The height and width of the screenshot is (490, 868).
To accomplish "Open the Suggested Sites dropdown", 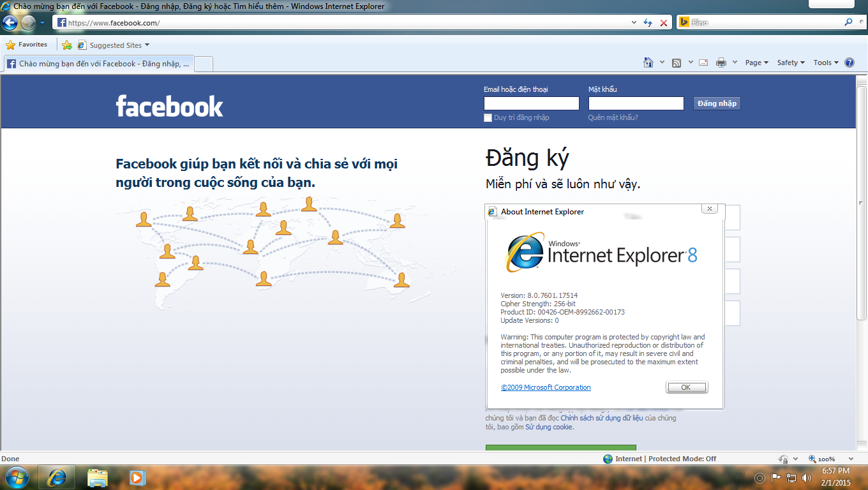I will coord(114,45).
